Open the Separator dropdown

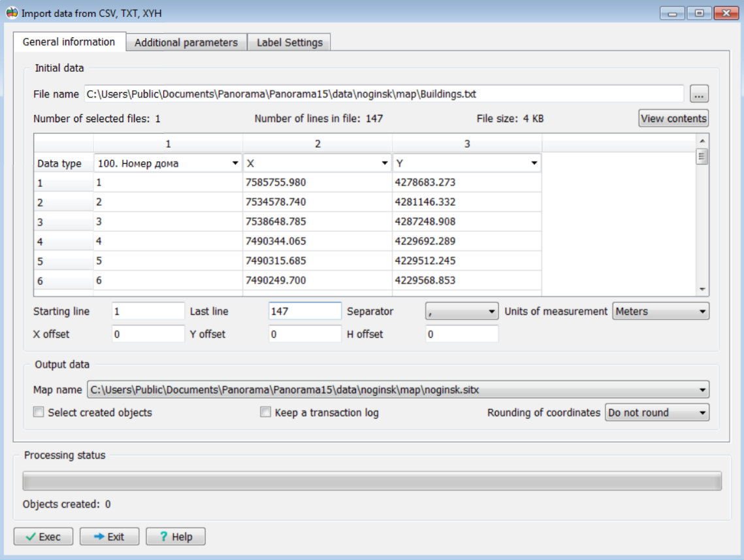coord(462,312)
